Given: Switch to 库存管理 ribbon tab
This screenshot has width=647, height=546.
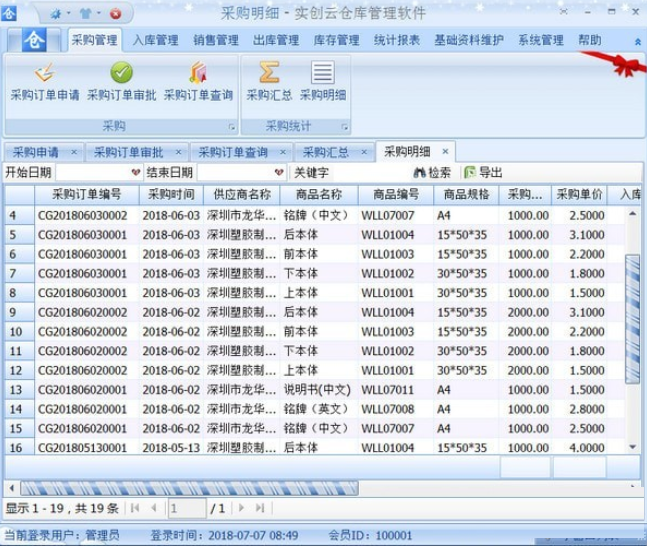Looking at the screenshot, I should 336,40.
